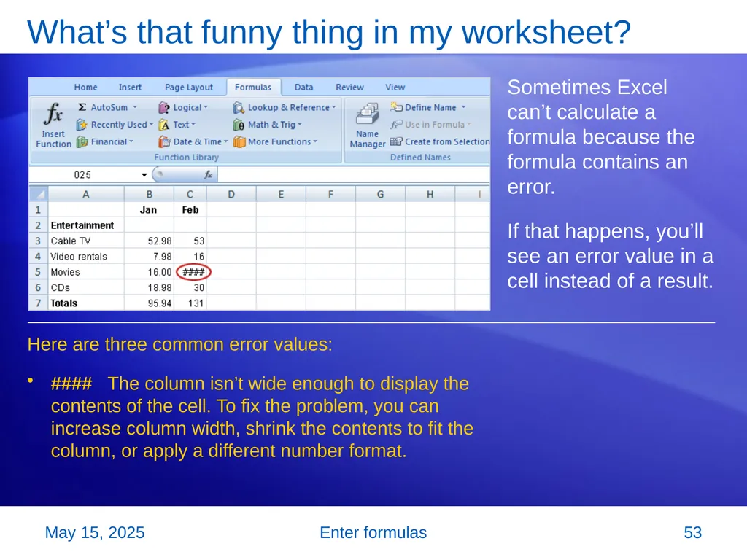Select row 5 header

(38, 272)
